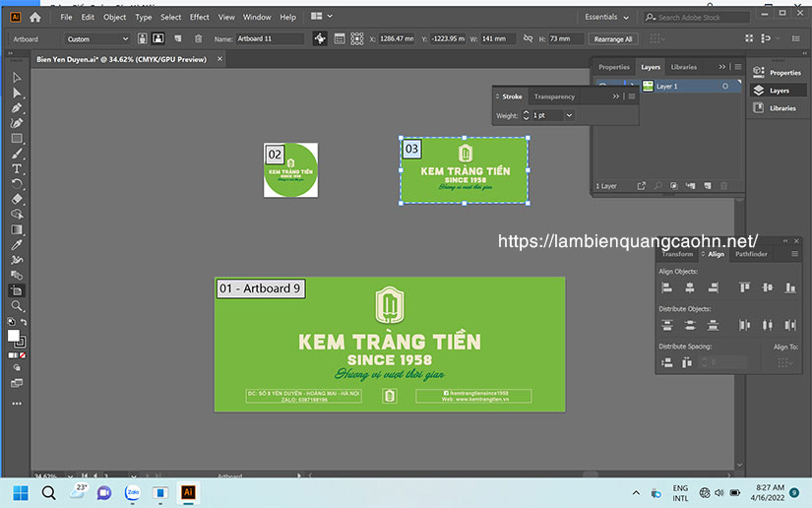The image size is (812, 508).
Task: Click the white Fill color swatch
Action: (14, 335)
